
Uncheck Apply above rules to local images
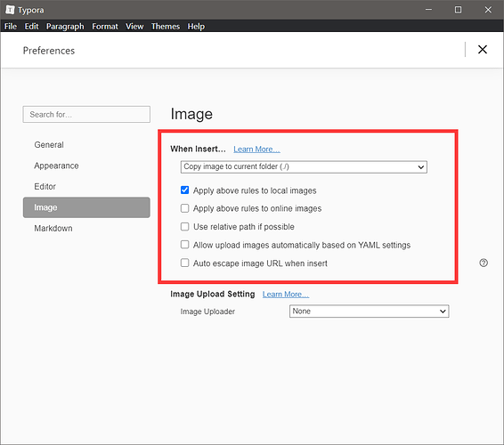[x=185, y=190]
